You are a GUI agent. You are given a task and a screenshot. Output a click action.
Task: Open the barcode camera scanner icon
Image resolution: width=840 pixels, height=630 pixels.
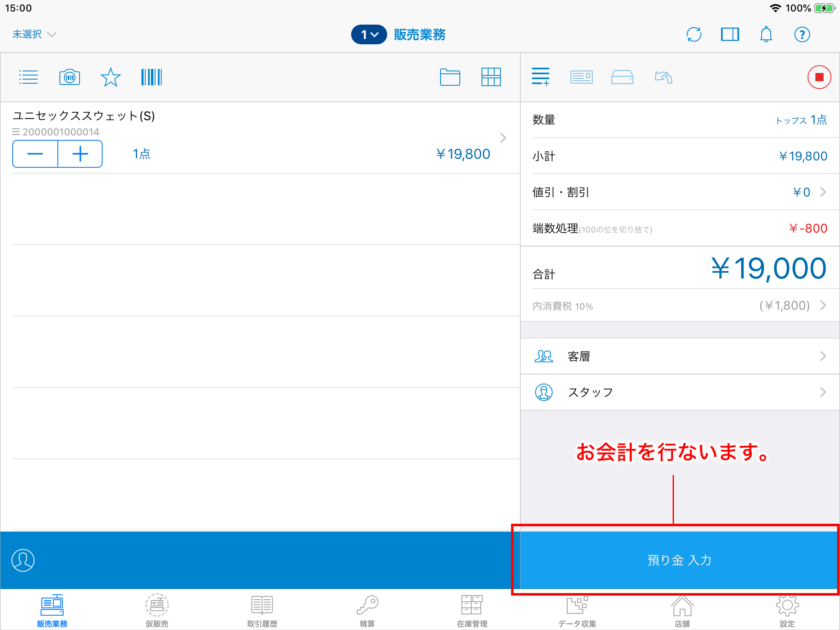70,77
